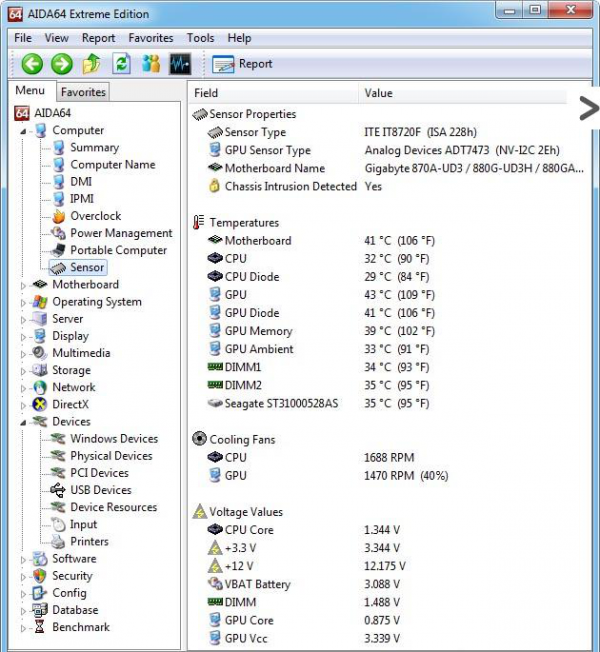Image resolution: width=600 pixels, height=652 pixels.
Task: Click the users icon in the toolbar
Action: [x=151, y=64]
